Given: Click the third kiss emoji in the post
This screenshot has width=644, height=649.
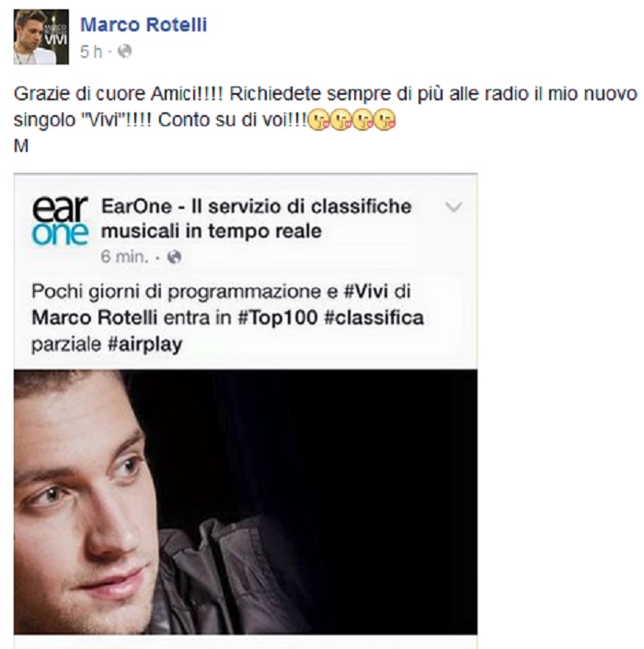Looking at the screenshot, I should pos(362,120).
